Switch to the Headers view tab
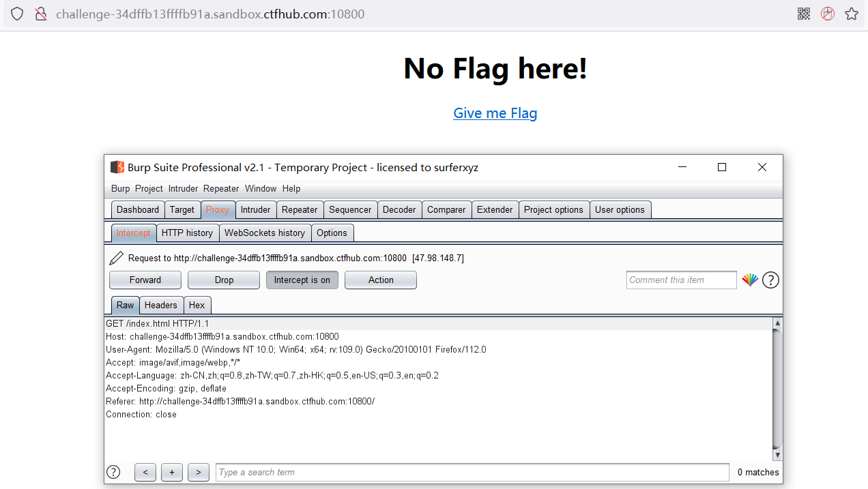The height and width of the screenshot is (489, 868). point(161,305)
